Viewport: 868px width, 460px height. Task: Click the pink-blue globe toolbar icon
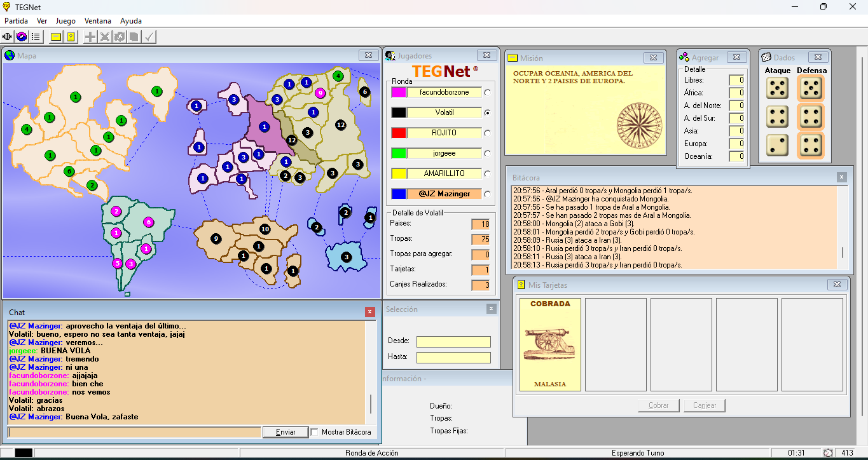pyautogui.click(x=22, y=37)
